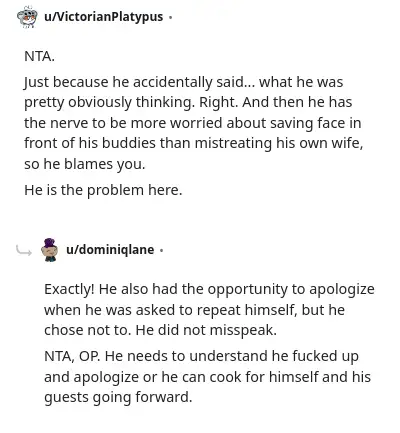
Task: Click the dot separator after u/dominiqlane
Action: coord(161,250)
